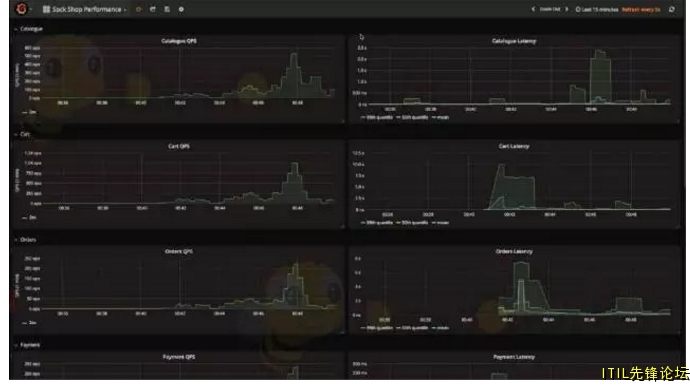Open the Catalogue QPS panel title menu
The height and width of the screenshot is (385, 690).
[179, 41]
